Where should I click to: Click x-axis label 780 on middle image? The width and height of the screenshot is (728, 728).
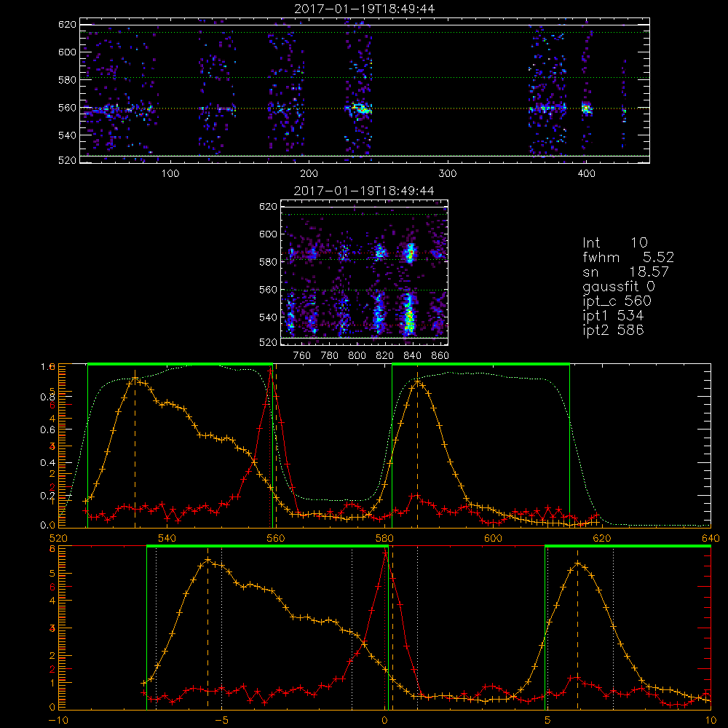(330, 356)
